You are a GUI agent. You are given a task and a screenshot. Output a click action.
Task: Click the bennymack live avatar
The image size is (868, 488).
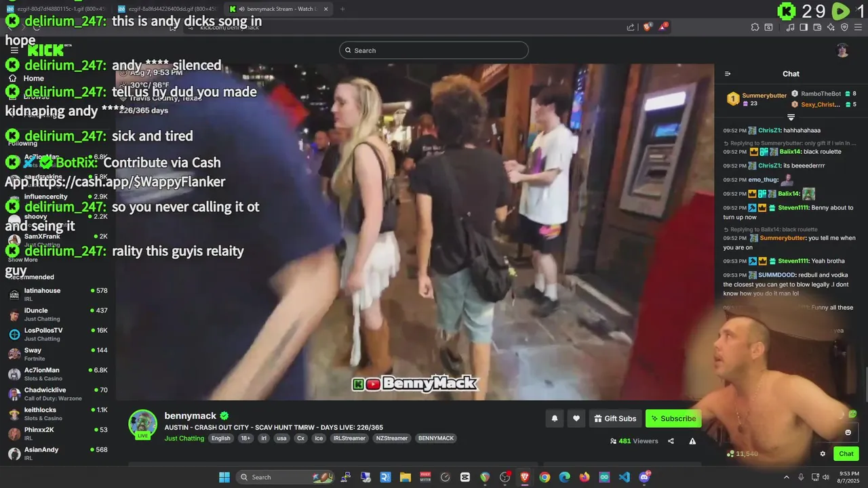pyautogui.click(x=142, y=424)
